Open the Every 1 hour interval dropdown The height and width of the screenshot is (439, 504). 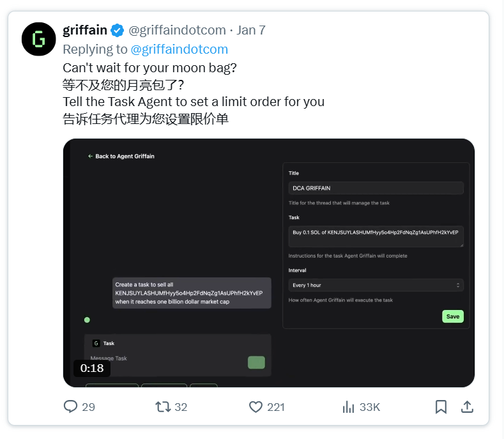(376, 285)
